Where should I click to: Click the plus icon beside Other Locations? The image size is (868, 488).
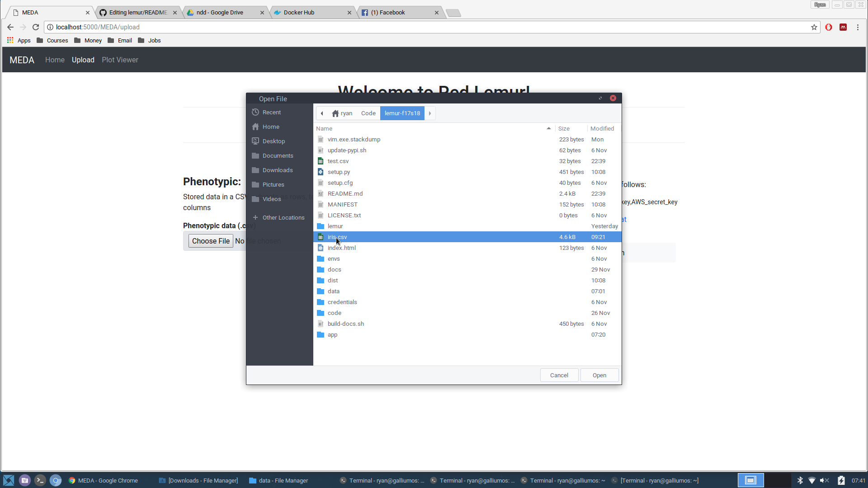pyautogui.click(x=255, y=217)
